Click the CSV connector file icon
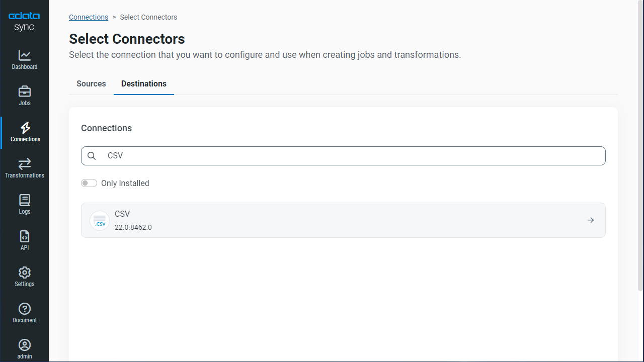 tap(100, 221)
